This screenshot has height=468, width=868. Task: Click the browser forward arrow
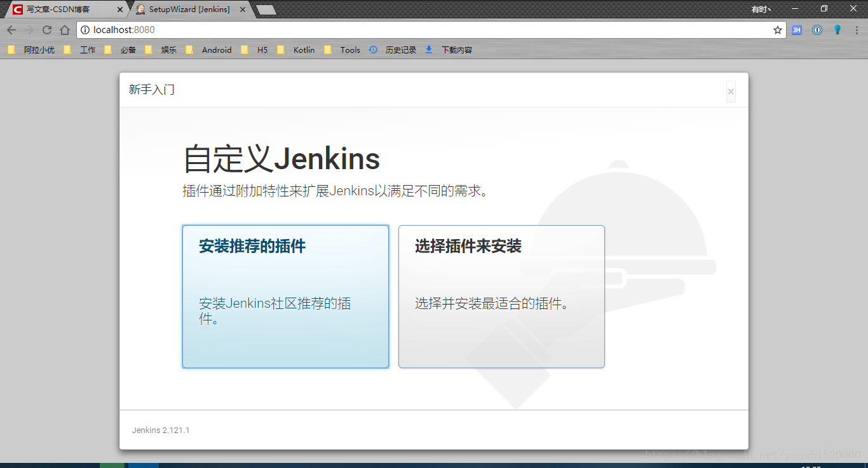click(29, 30)
